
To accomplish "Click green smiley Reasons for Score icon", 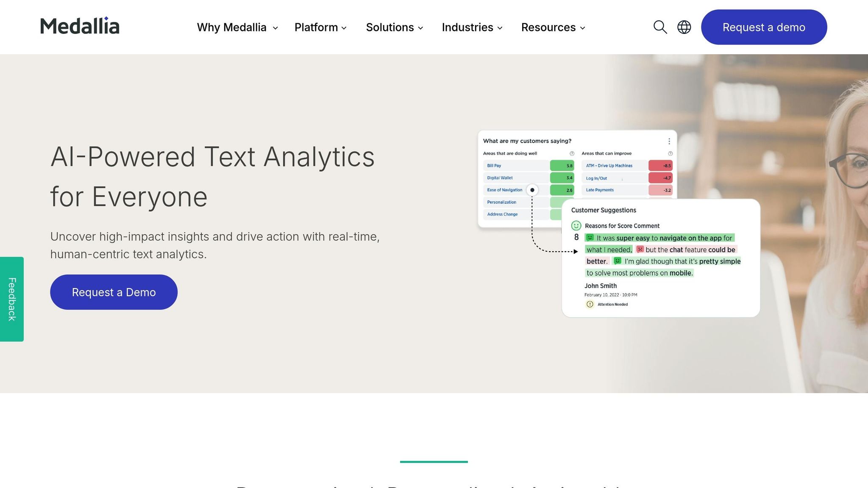I will coord(576,225).
